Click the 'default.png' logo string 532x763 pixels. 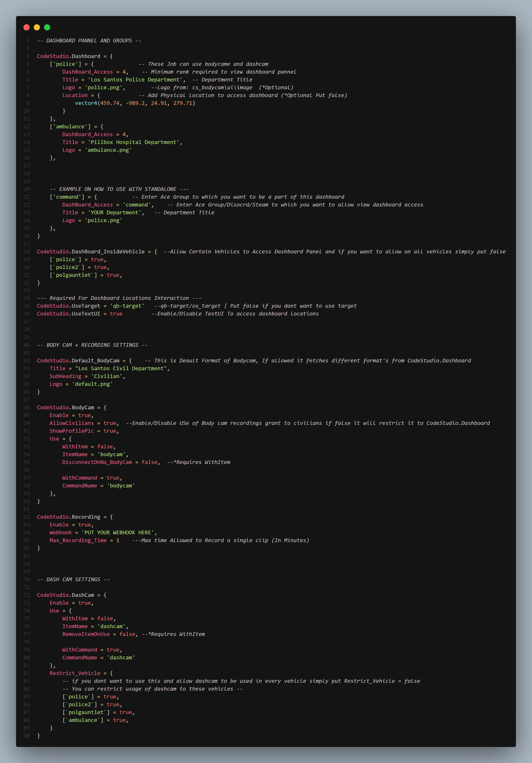pyautogui.click(x=92, y=384)
